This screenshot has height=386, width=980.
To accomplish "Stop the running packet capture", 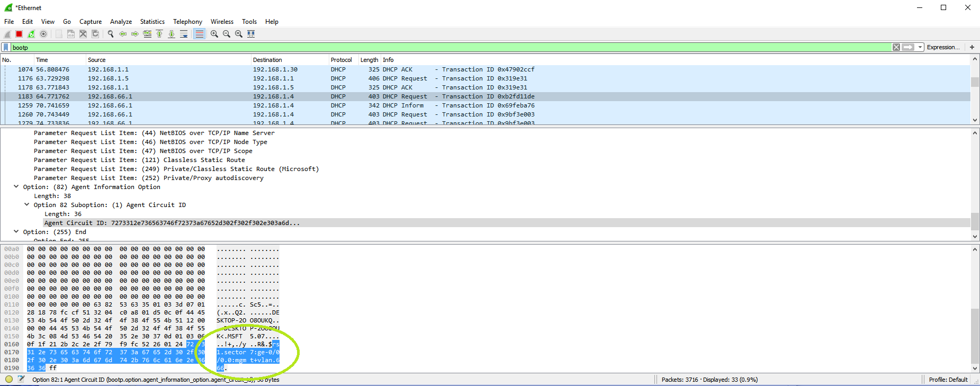I will 19,34.
